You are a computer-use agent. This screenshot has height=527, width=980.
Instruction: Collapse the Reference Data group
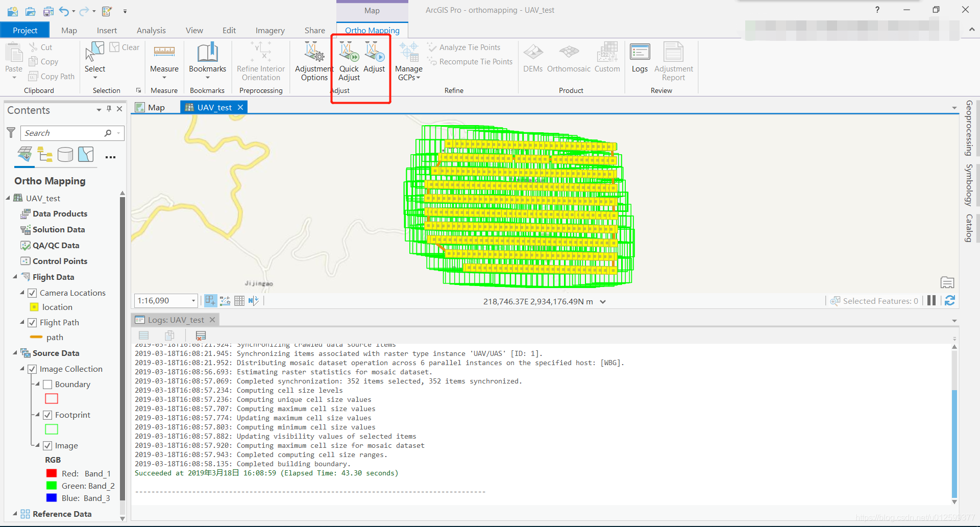(x=15, y=513)
